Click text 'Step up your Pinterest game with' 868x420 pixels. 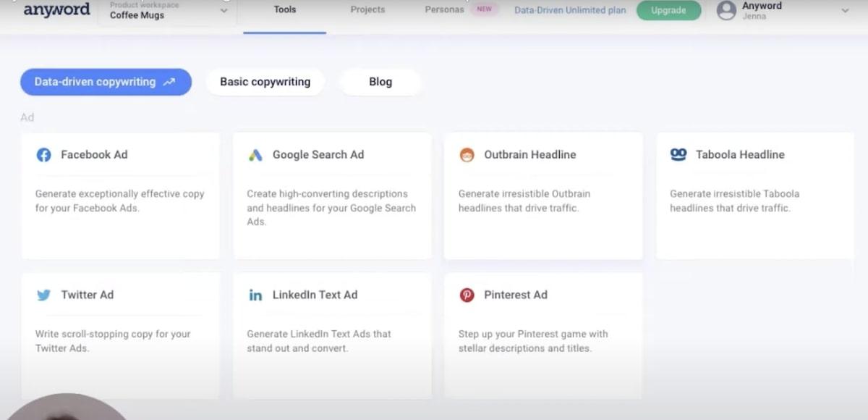533,335
